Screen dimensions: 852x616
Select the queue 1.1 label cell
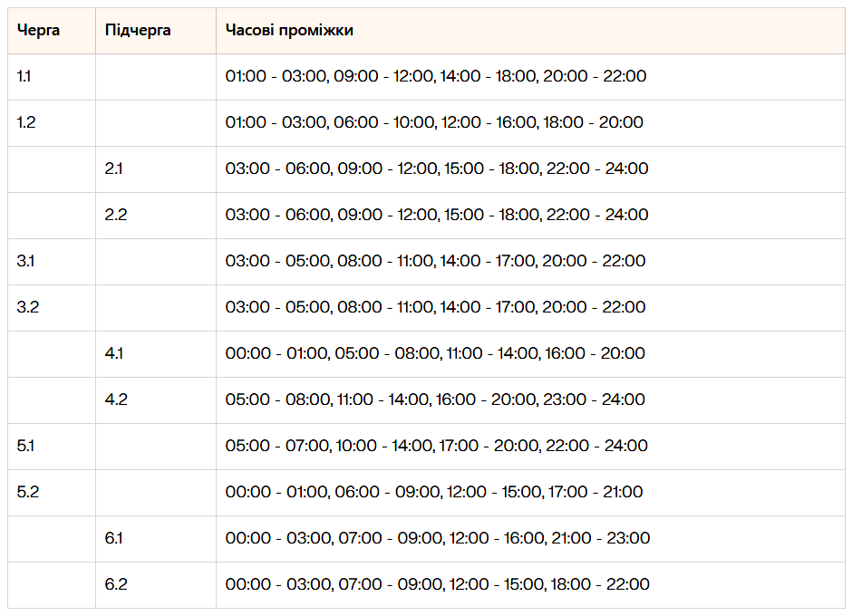click(x=24, y=77)
